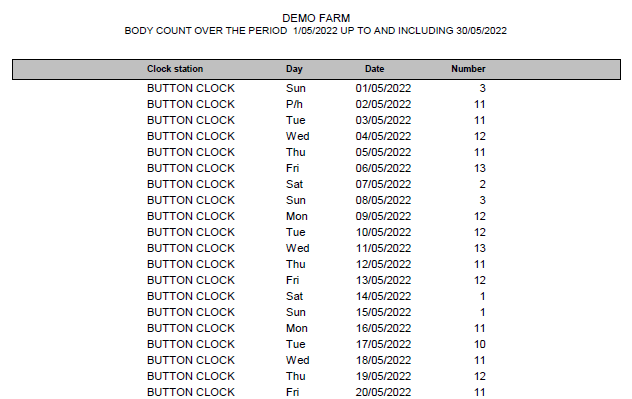The image size is (632, 399).
Task: Select number 1 on 15/05/2022 row
Action: tap(482, 312)
